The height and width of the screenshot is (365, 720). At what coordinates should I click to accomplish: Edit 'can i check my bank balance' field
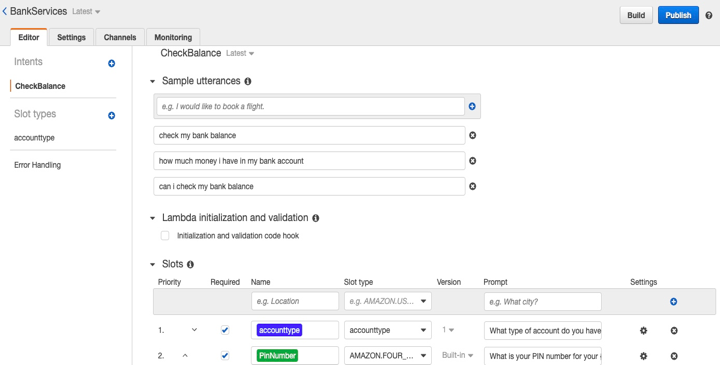click(309, 186)
